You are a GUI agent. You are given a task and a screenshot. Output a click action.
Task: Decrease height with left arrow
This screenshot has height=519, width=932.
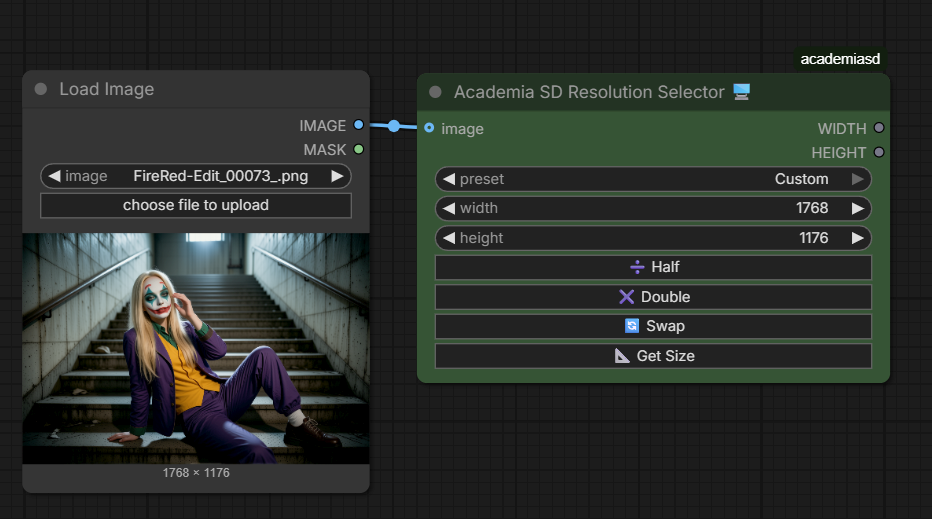pyautogui.click(x=449, y=238)
